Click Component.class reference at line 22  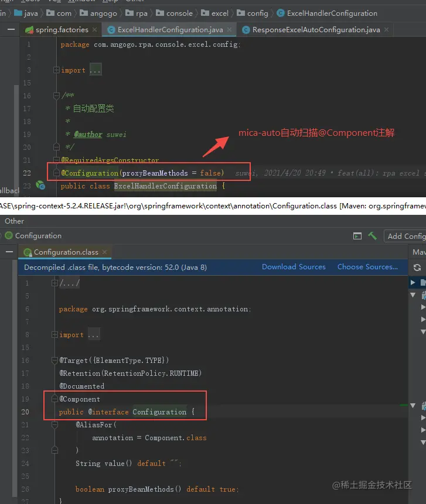[176, 437]
